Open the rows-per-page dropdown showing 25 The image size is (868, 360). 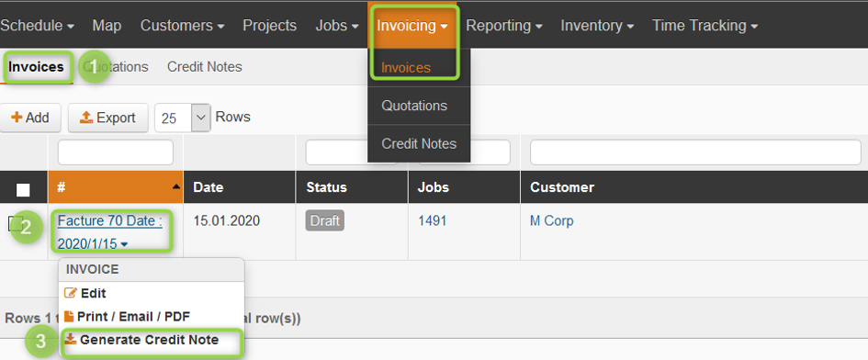pos(183,118)
